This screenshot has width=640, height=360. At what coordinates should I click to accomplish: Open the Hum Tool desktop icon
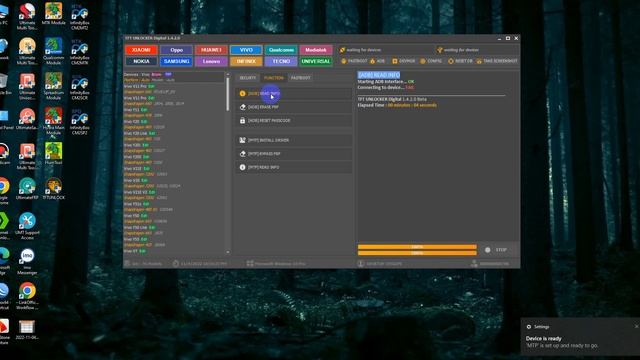(53, 153)
